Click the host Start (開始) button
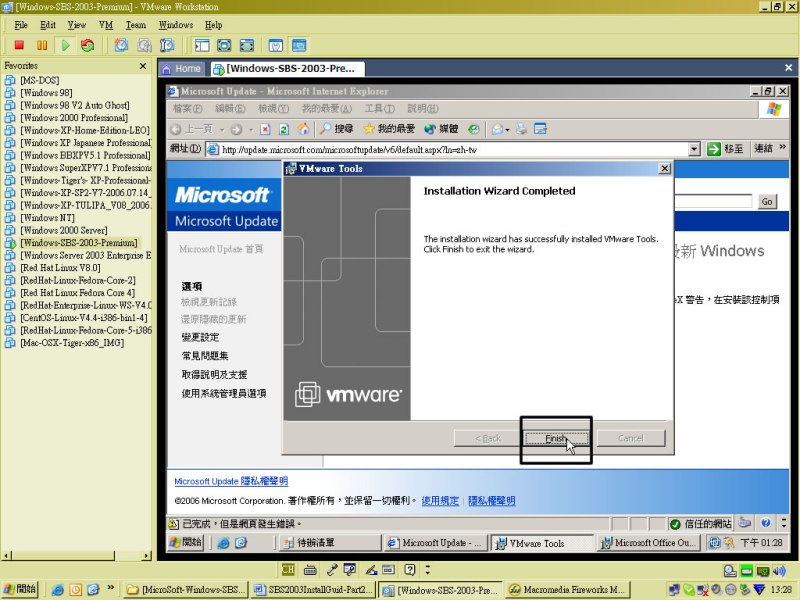The height and width of the screenshot is (600, 800). (x=19, y=589)
